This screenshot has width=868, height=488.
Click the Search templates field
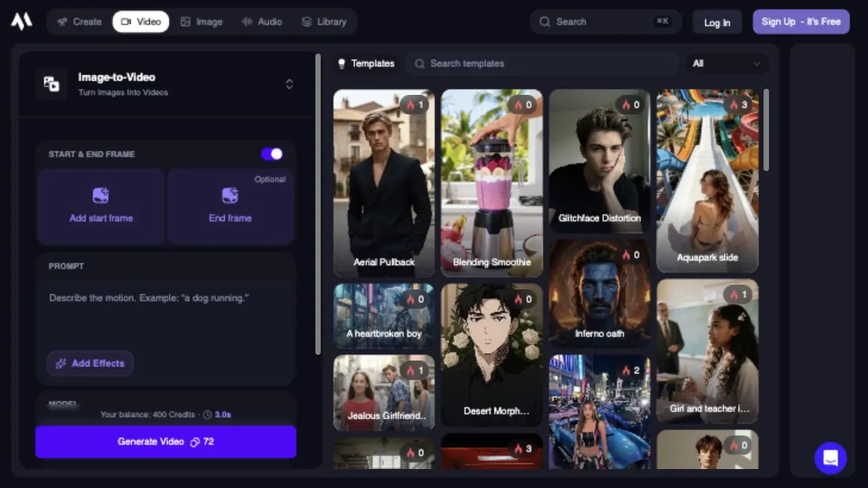click(542, 64)
